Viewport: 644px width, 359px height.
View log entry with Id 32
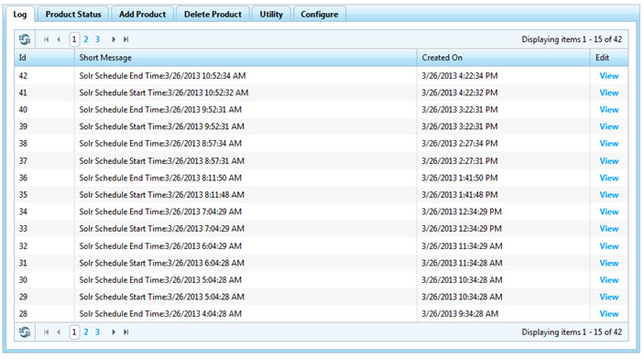tap(609, 246)
